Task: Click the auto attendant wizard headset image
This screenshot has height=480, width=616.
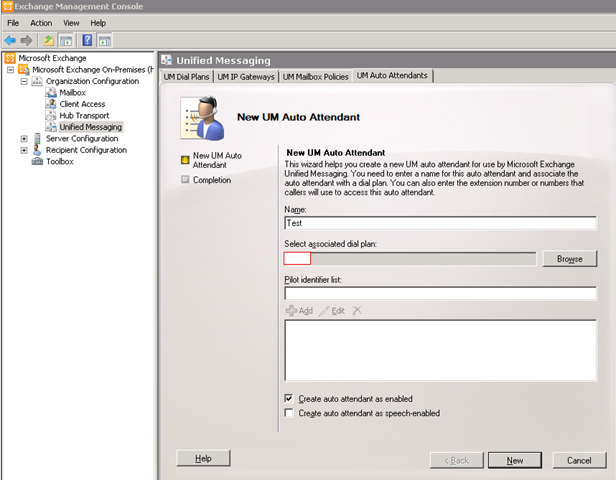Action: point(203,118)
